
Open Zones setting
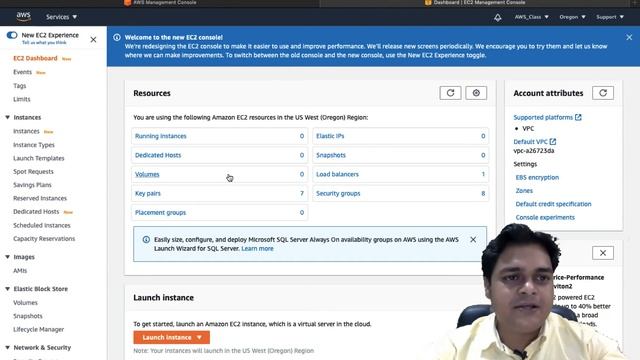click(524, 191)
